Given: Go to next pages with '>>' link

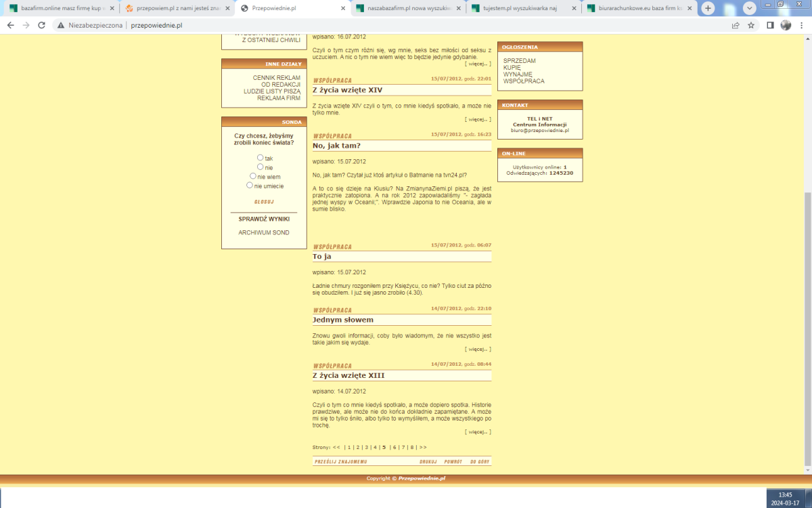Looking at the screenshot, I should point(423,447).
